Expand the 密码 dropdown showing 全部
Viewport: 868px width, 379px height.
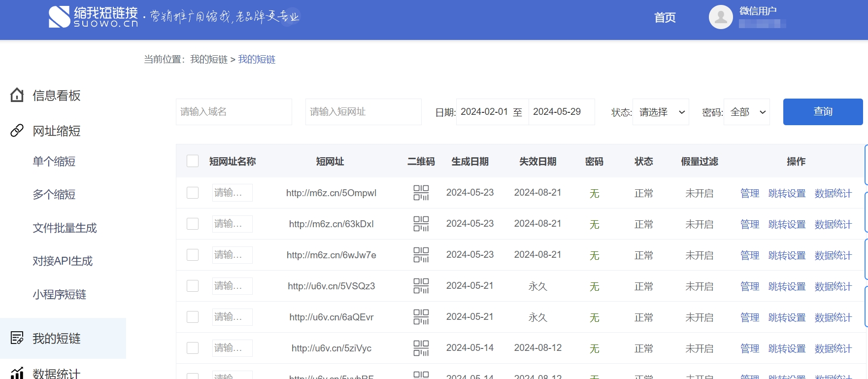746,112
